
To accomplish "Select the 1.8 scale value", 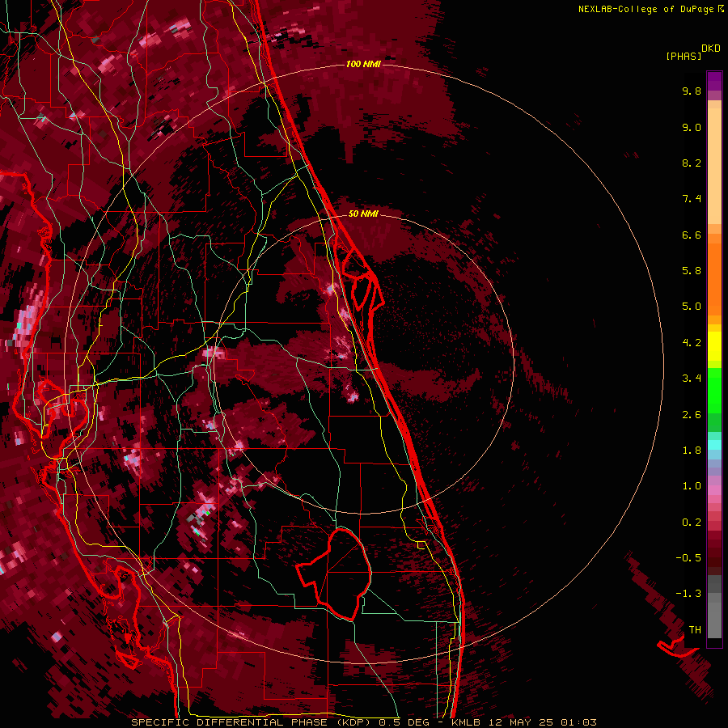I will click(692, 451).
